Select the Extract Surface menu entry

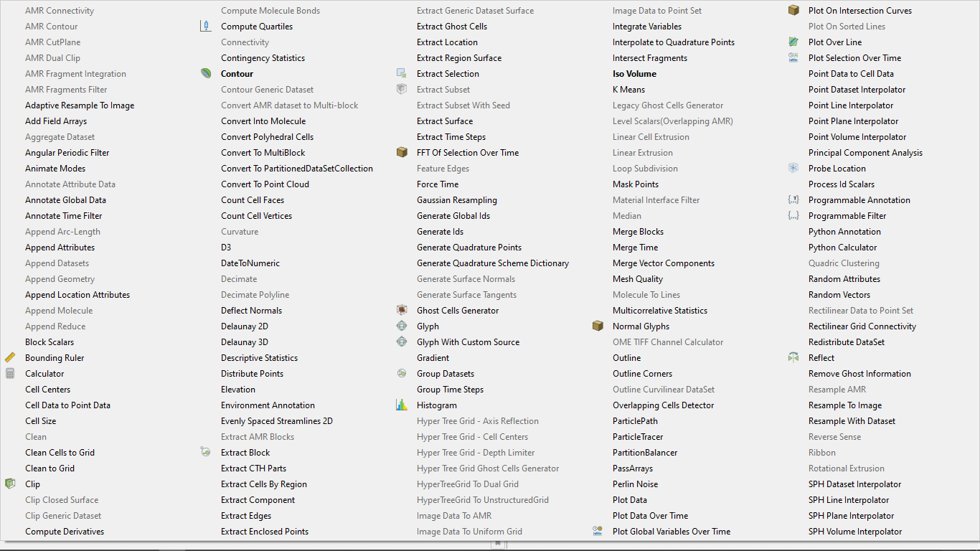coord(445,121)
